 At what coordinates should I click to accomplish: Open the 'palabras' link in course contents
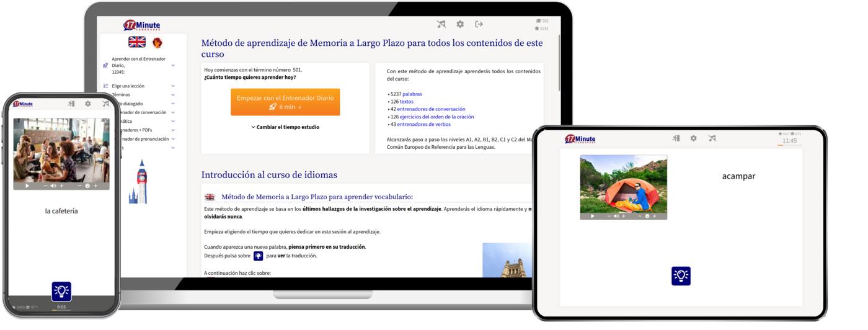click(x=412, y=94)
